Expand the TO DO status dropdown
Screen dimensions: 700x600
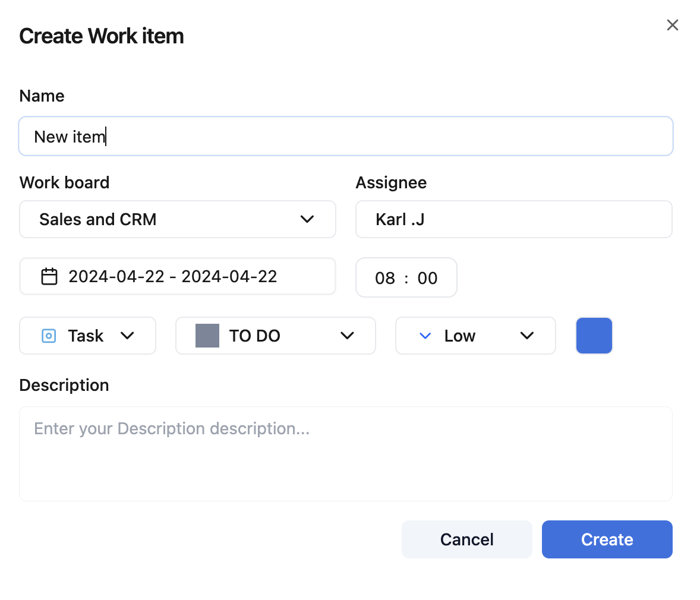[x=347, y=336]
